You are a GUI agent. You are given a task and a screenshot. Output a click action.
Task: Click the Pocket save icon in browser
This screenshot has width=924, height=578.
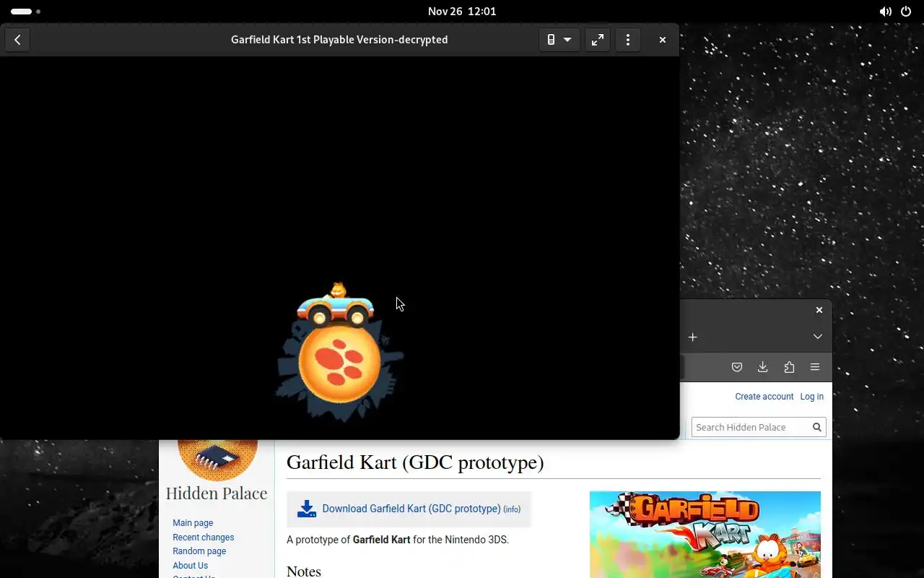pos(737,367)
